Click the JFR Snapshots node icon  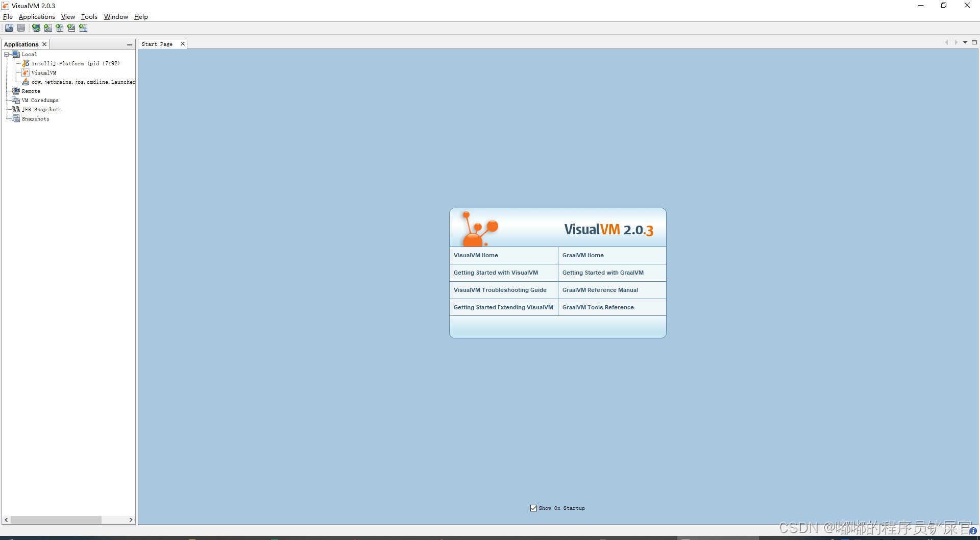click(x=16, y=109)
